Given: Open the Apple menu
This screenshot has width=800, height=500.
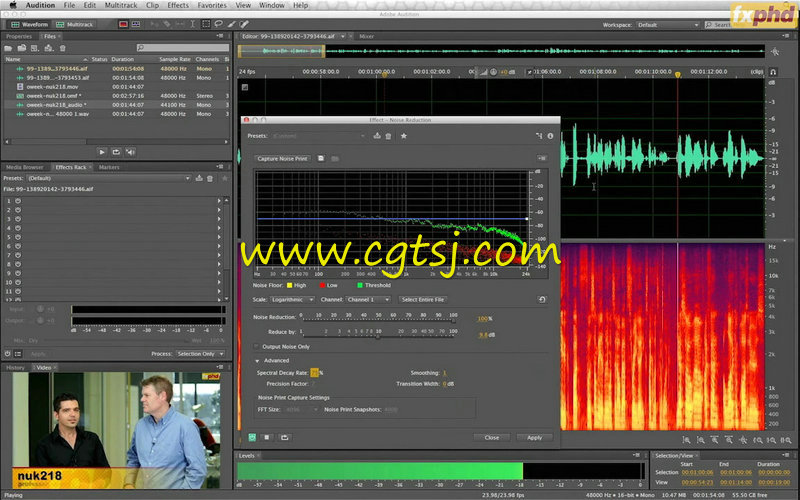Looking at the screenshot, I should pos(13,5).
